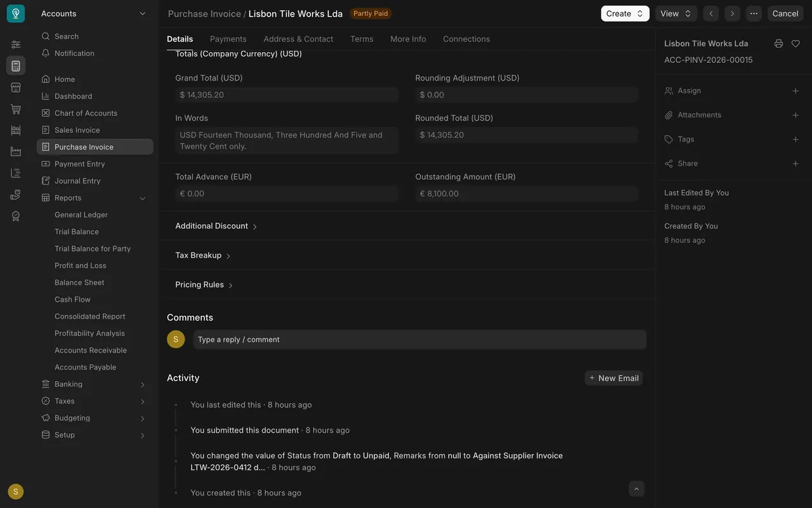
Task: Select the calculator Accounting icon in left rail
Action: coord(16,66)
